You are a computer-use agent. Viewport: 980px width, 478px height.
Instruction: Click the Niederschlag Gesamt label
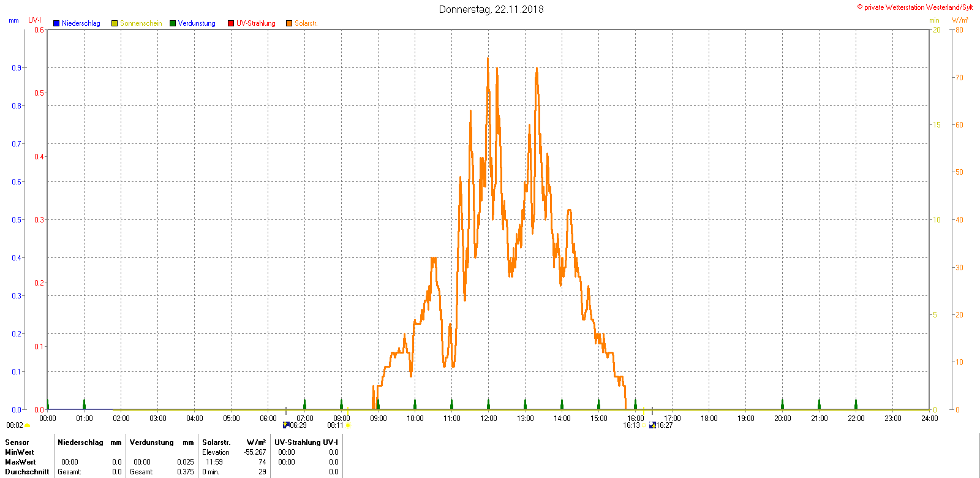pos(69,472)
